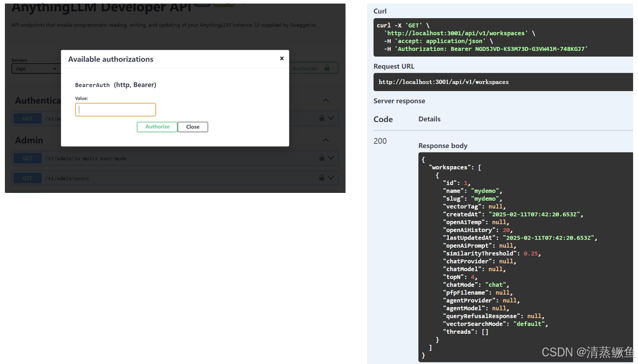638x364 pixels.
Task: Expand the /v1/admin/users endpoint chevron
Action: coord(331,177)
